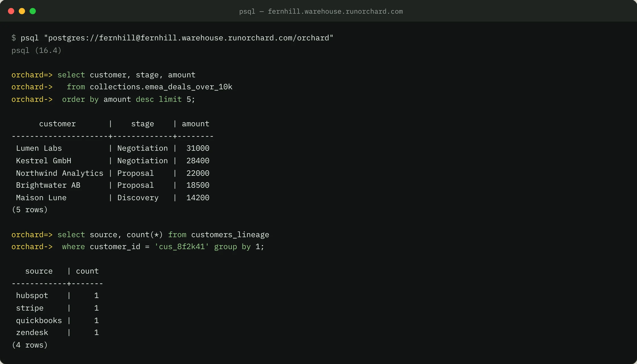Screen dimensions: 637x364
Task: Click the Discovery stage for Maison Lune
Action: pos(138,198)
